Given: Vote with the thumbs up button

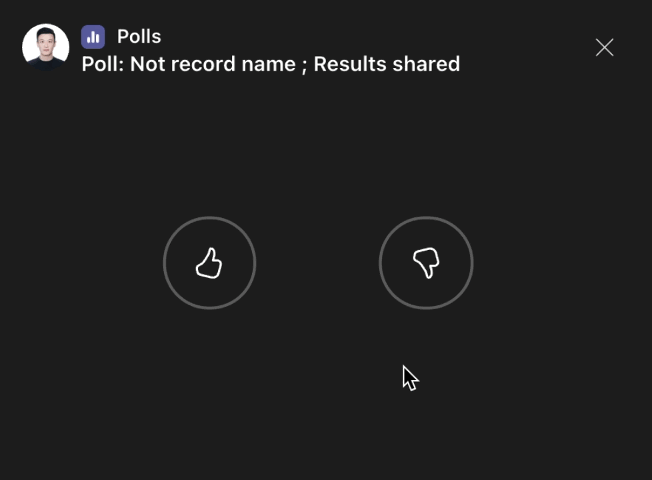Looking at the screenshot, I should point(209,263).
